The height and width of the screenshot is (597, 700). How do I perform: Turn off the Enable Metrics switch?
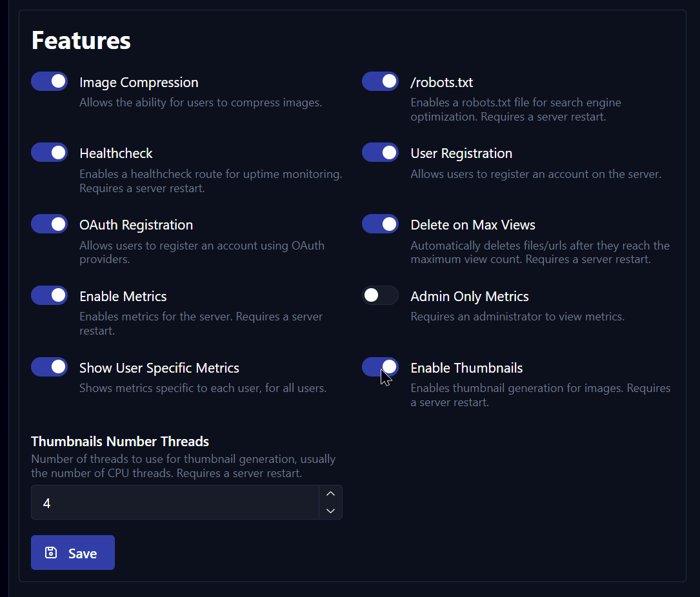49,295
